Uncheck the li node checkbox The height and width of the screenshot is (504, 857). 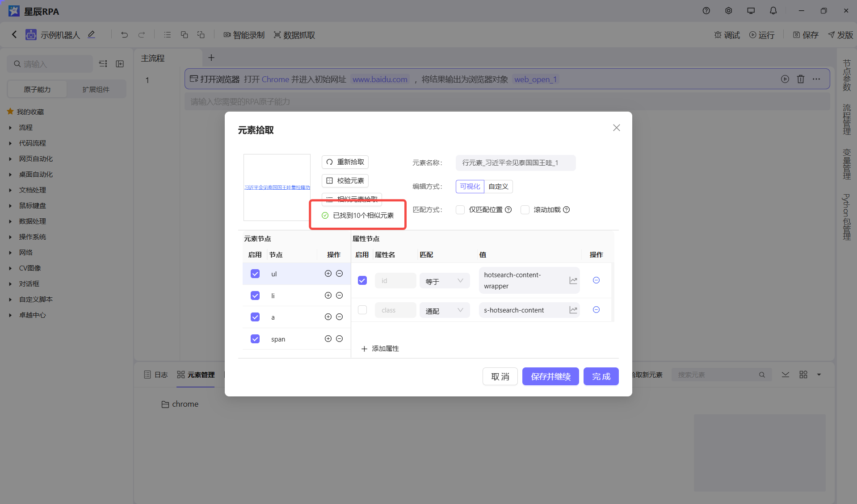click(x=255, y=296)
